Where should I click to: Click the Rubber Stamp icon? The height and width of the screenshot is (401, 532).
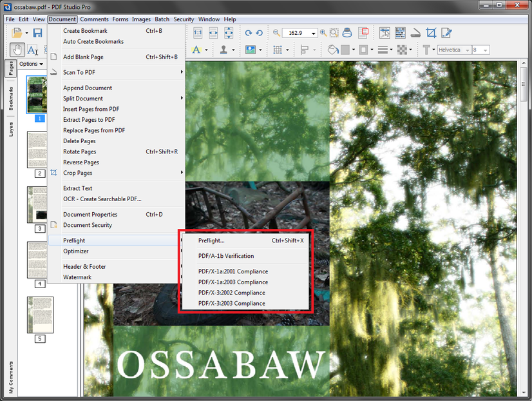pos(223,50)
